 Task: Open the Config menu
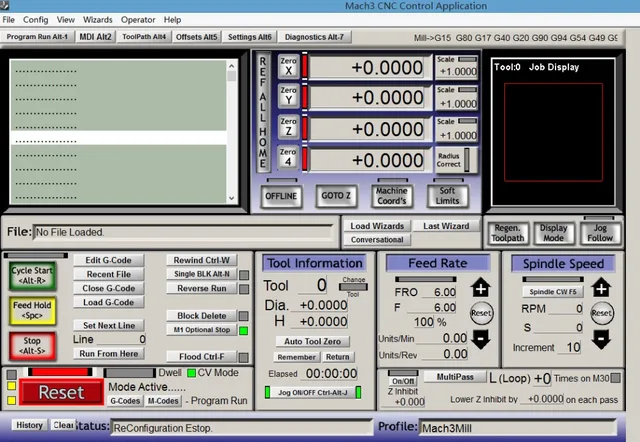(36, 20)
